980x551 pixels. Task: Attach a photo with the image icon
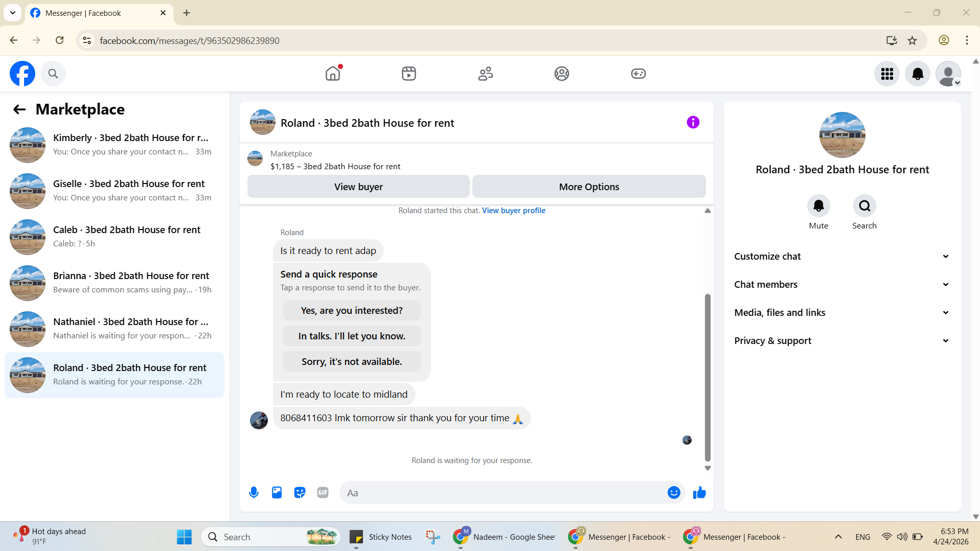click(277, 493)
